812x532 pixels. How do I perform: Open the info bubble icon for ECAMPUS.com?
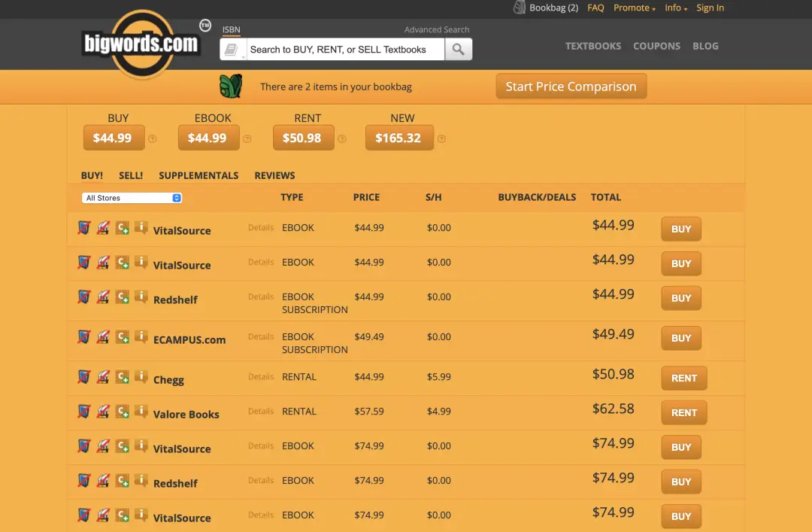[x=141, y=336]
